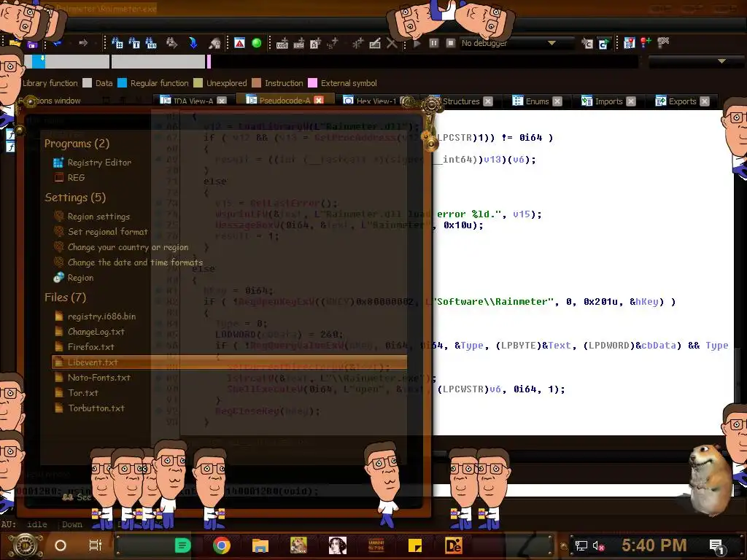The width and height of the screenshot is (747, 560).
Task: Expand the Settings (5) results group
Action: 75,197
